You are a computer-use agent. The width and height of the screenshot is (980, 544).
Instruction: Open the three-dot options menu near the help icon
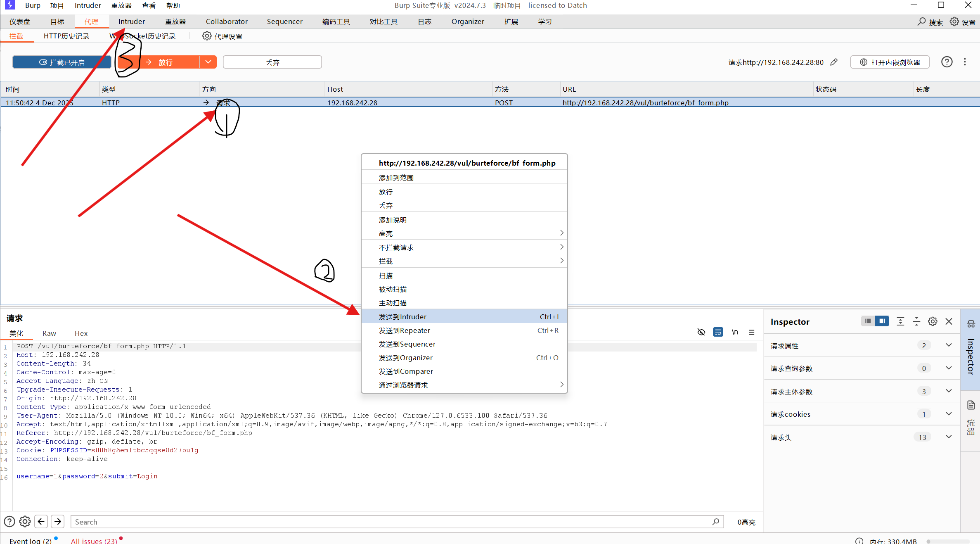click(x=965, y=62)
